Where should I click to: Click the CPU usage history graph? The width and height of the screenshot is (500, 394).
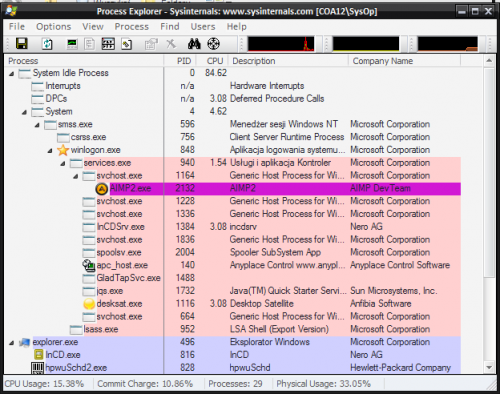pyautogui.click(x=281, y=44)
